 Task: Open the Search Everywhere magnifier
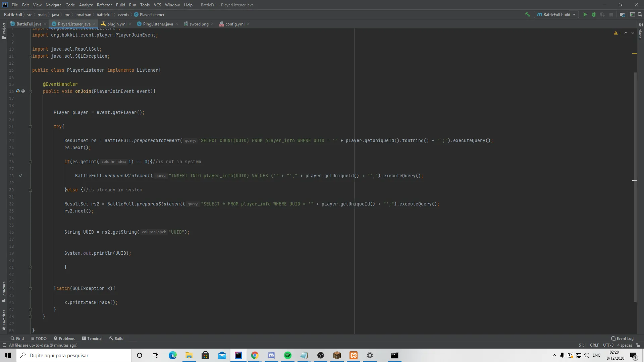coord(640,14)
